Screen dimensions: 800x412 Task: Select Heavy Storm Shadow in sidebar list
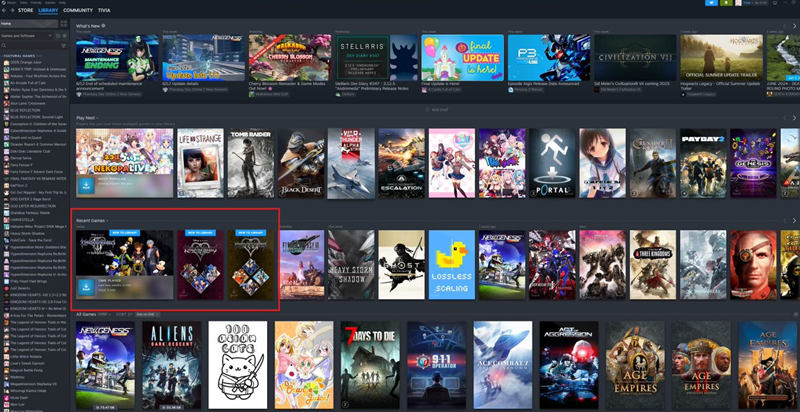point(34,234)
